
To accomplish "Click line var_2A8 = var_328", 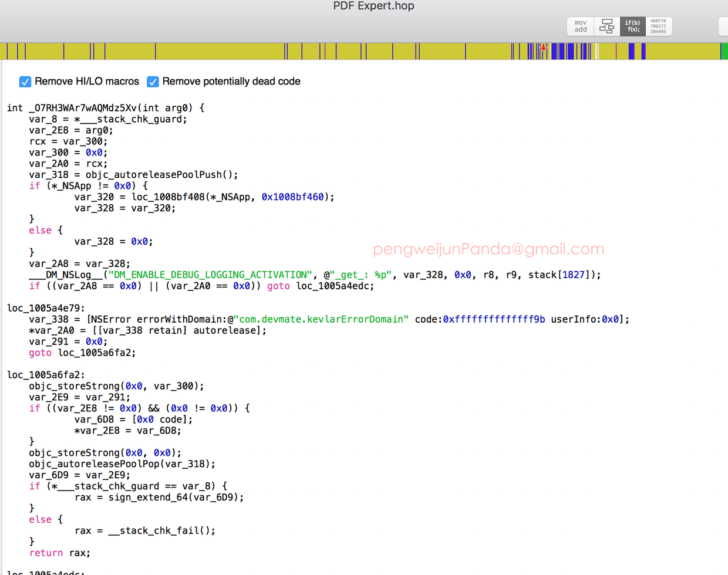I will click(x=80, y=264).
